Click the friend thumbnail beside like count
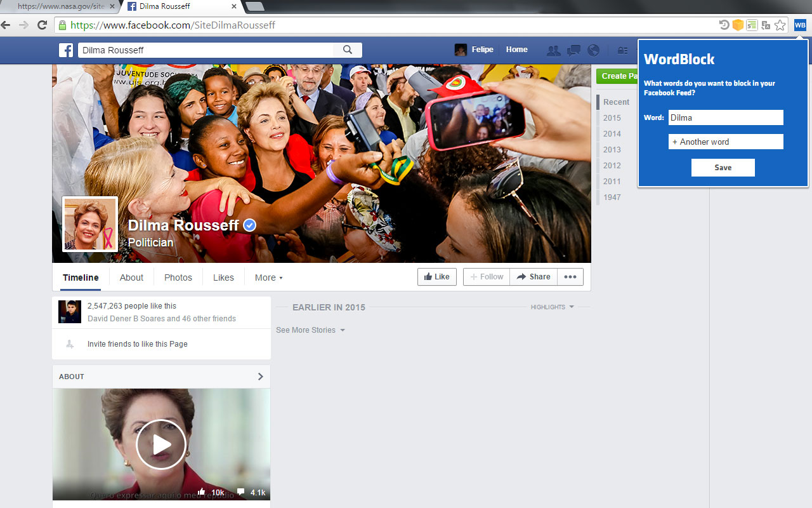The width and height of the screenshot is (812, 508). 70,312
